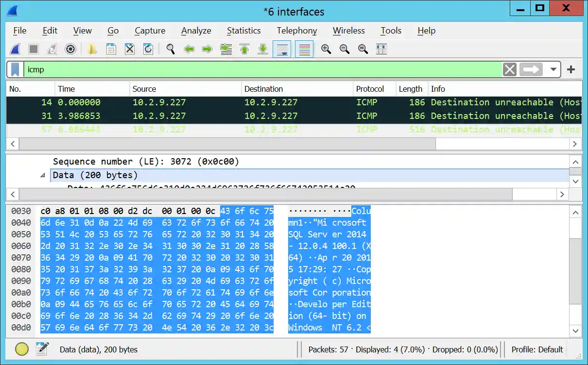The width and height of the screenshot is (588, 365).
Task: Go back in packet history
Action: (x=189, y=49)
